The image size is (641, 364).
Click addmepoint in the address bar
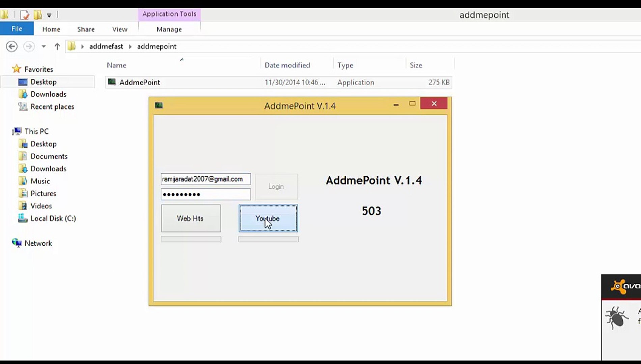coord(157,47)
